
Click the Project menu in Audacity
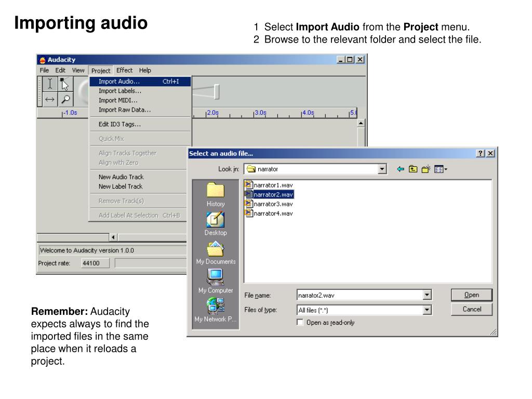pyautogui.click(x=101, y=71)
